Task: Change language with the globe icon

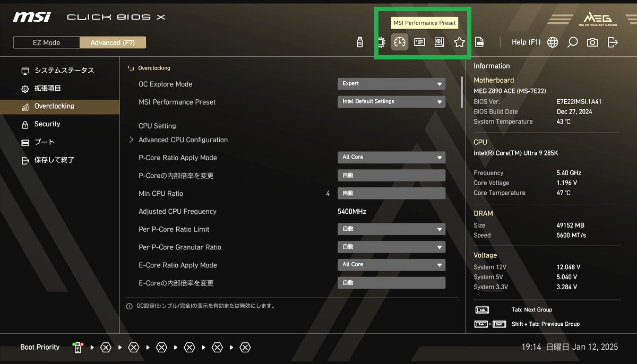Action: (x=553, y=42)
